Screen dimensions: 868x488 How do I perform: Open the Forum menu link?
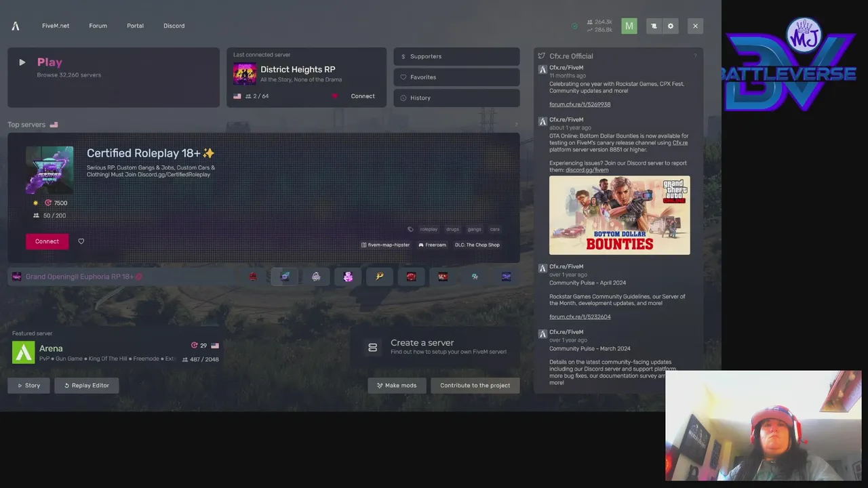point(98,26)
